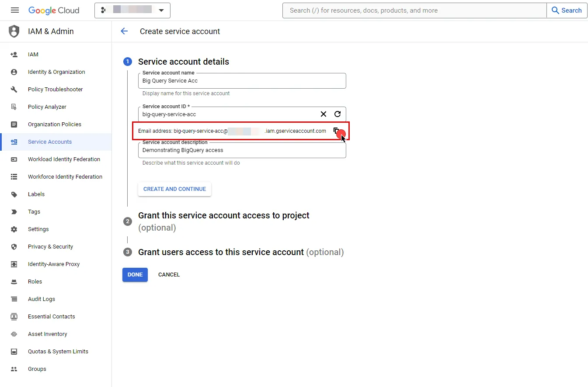Image resolution: width=588 pixels, height=387 pixels.
Task: Navigate to Audit Logs
Action: click(42, 299)
